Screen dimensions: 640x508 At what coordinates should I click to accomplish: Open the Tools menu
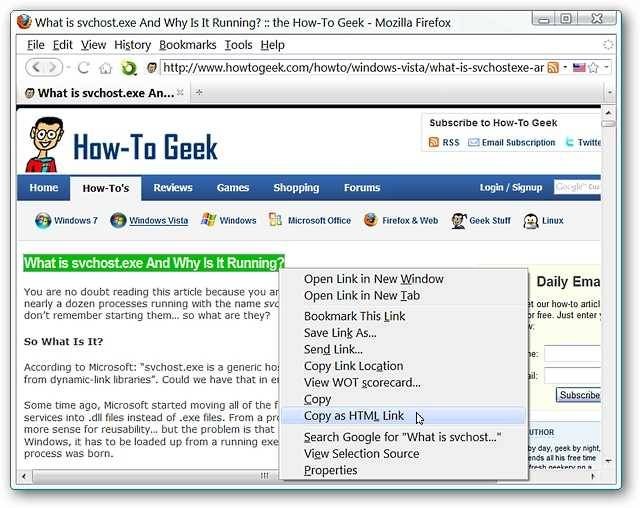tap(238, 45)
